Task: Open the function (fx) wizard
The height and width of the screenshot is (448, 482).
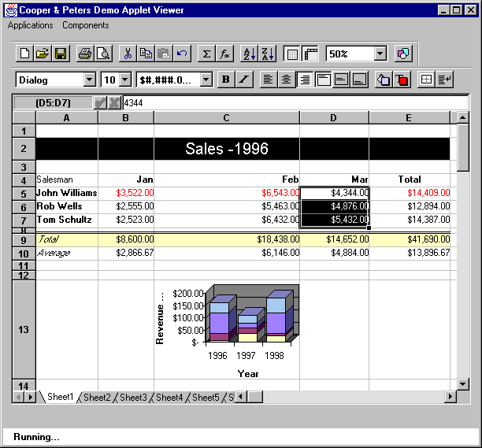Action: [224, 54]
